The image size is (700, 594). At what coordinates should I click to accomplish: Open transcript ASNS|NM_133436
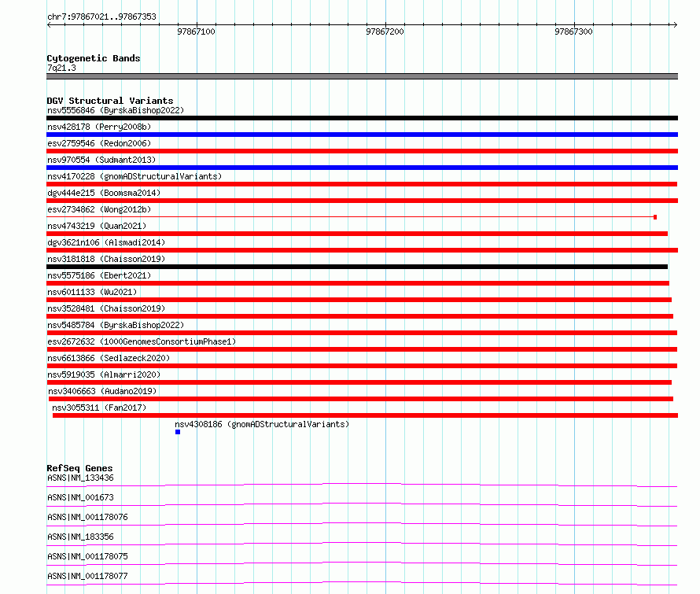80,478
